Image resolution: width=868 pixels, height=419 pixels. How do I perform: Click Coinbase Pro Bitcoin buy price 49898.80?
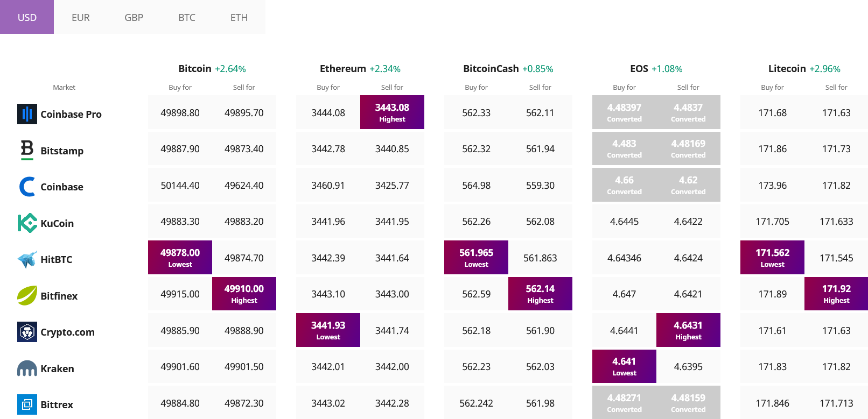(x=180, y=112)
